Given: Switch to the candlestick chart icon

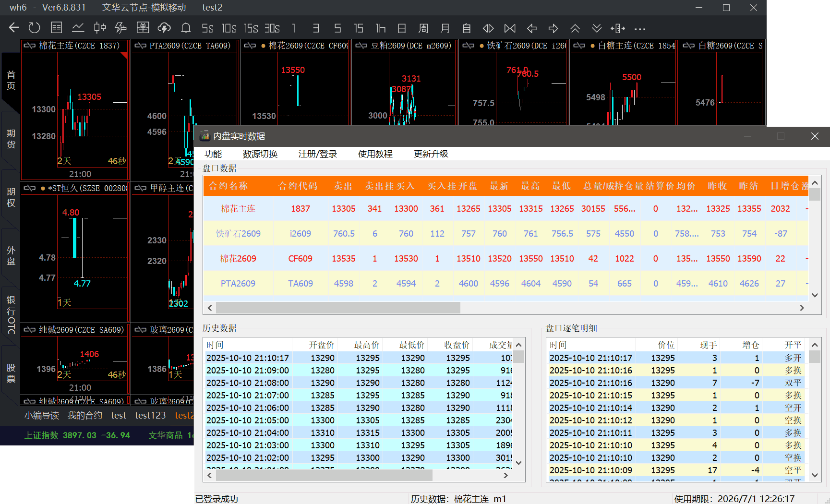Looking at the screenshot, I should click(x=100, y=28).
